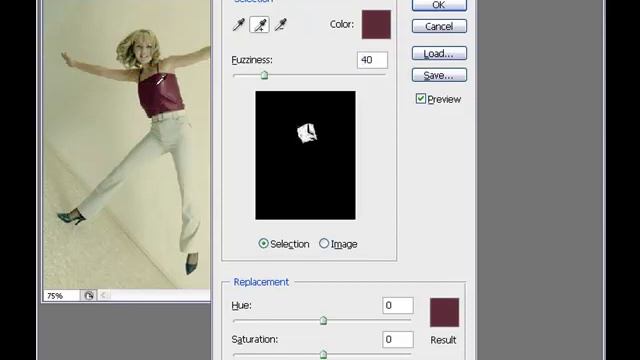640x360 pixels.
Task: Click the Hue slider handle
Action: (323, 320)
